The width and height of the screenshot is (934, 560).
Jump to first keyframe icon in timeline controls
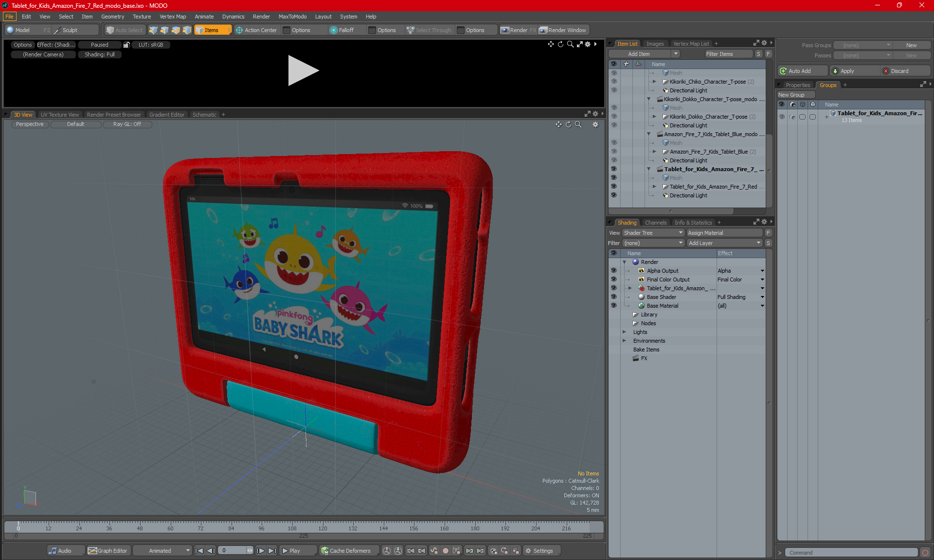[411, 551]
